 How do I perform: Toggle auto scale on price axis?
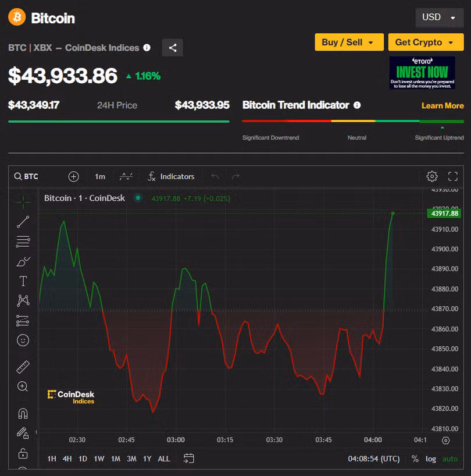450,459
